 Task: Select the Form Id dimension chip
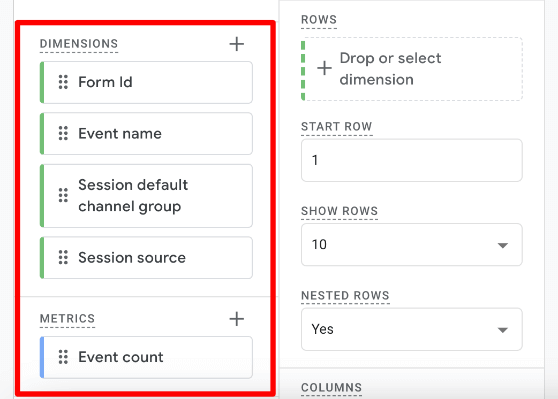pos(146,82)
